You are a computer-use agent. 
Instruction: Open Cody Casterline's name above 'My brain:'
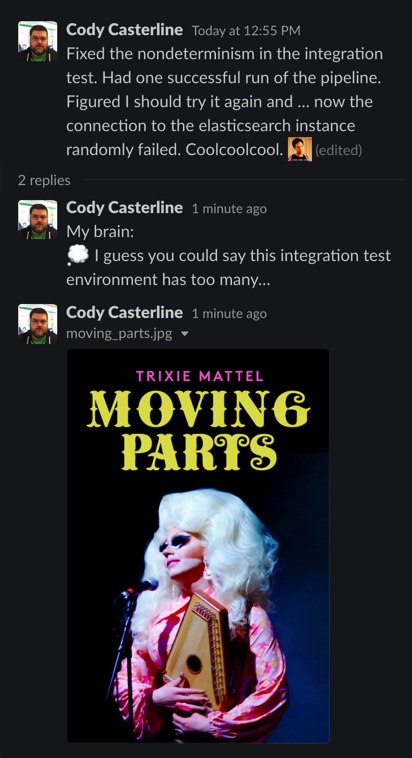[124, 208]
